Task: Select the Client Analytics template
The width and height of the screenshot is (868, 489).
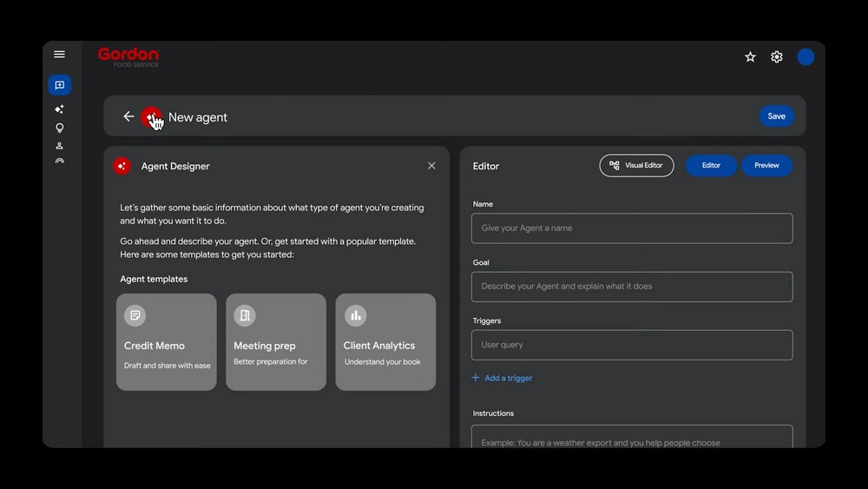Action: 385,342
